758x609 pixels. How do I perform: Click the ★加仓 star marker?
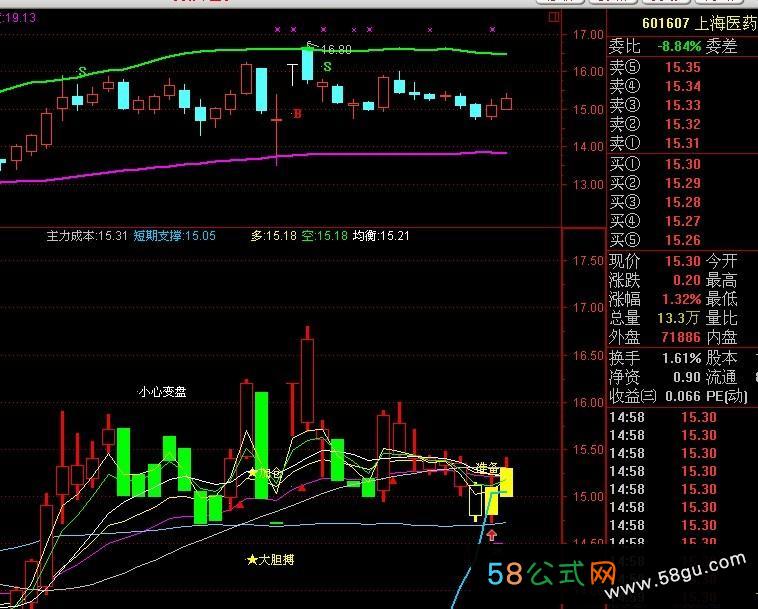point(264,473)
